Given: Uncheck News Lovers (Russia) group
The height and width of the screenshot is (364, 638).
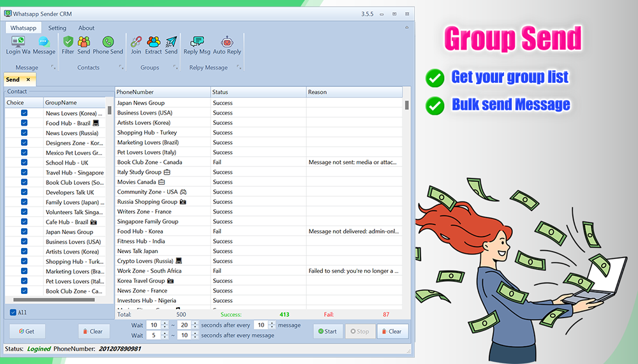Looking at the screenshot, I should click(24, 133).
